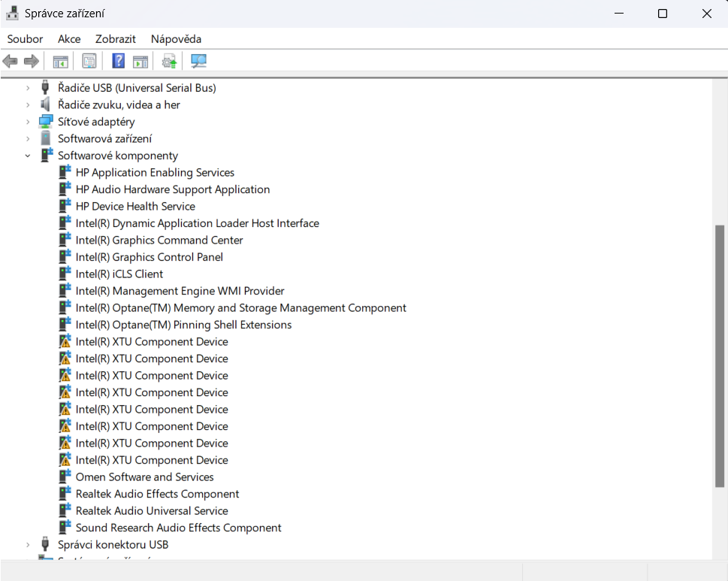This screenshot has height=581, width=728.
Task: Click the speaker icon beside Řadiče zvuku
Action: click(45, 104)
